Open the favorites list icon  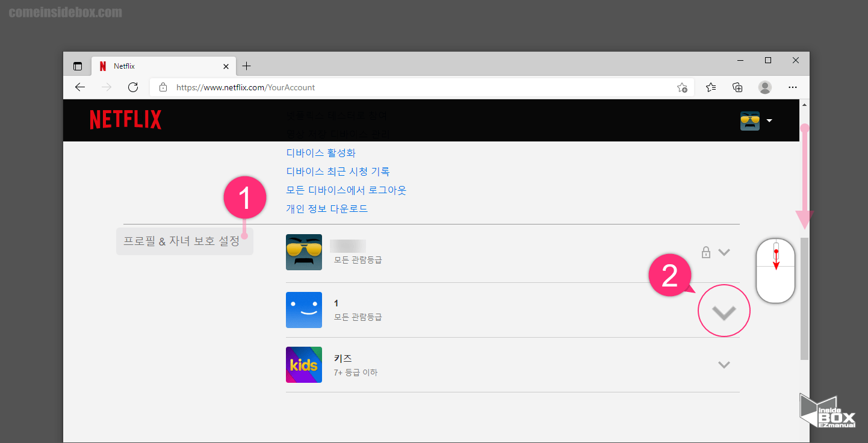(x=711, y=87)
